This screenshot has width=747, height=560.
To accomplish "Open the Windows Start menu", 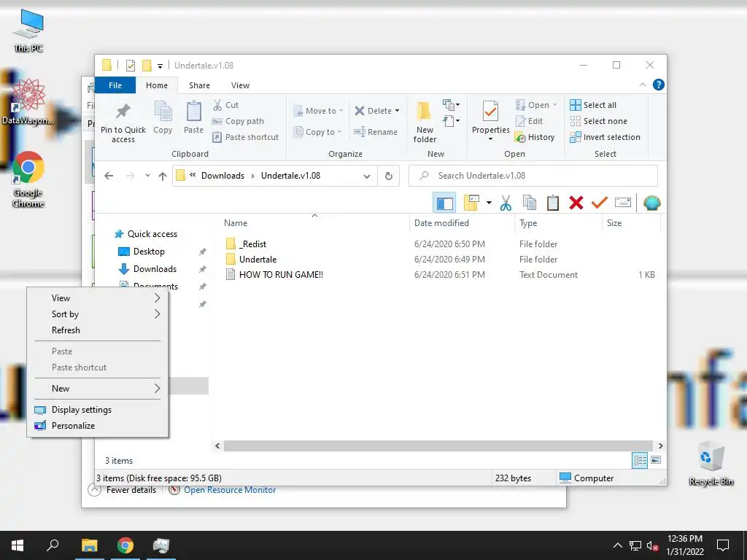I will pyautogui.click(x=18, y=545).
